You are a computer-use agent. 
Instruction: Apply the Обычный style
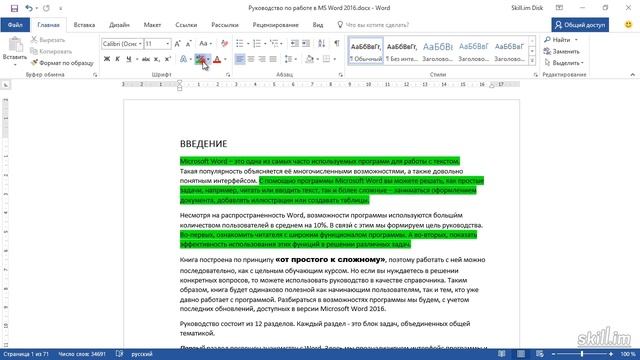coord(366,51)
